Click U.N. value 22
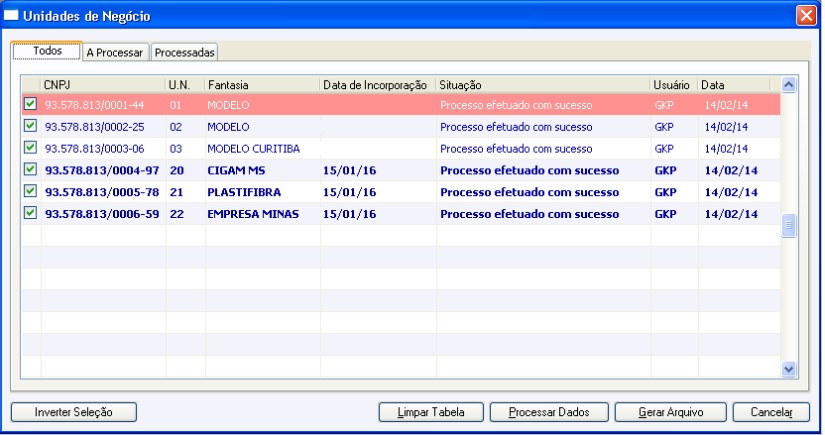 click(x=177, y=214)
